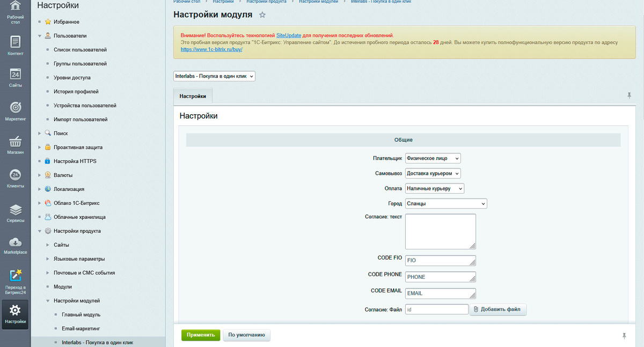This screenshot has height=347, width=644.
Task: Expand the Облако 1С-Битрикс branch
Action: click(x=40, y=203)
